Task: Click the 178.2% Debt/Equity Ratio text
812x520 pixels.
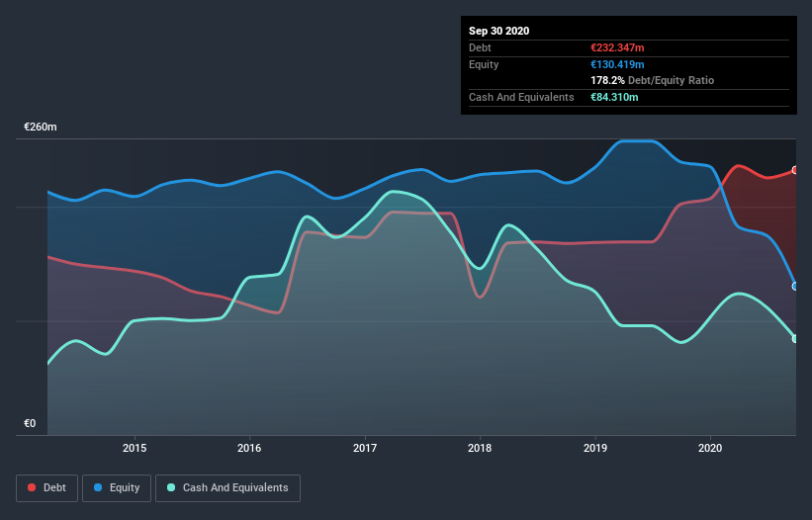Action: coord(653,81)
